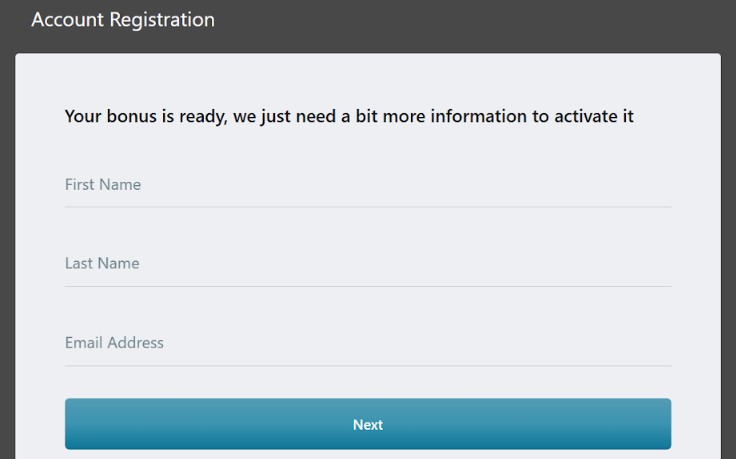Click the underline beneath Last Name

click(368, 286)
